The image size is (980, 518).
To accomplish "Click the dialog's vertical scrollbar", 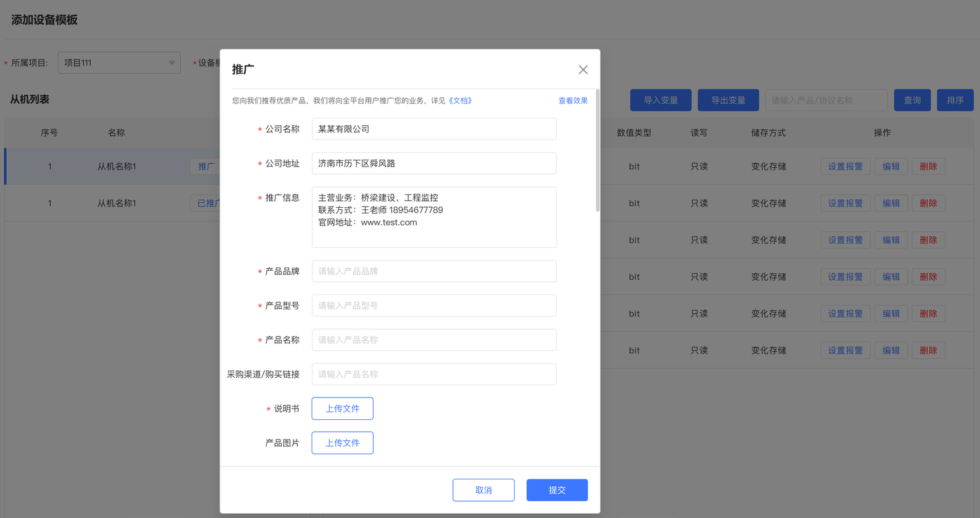I will pyautogui.click(x=597, y=150).
